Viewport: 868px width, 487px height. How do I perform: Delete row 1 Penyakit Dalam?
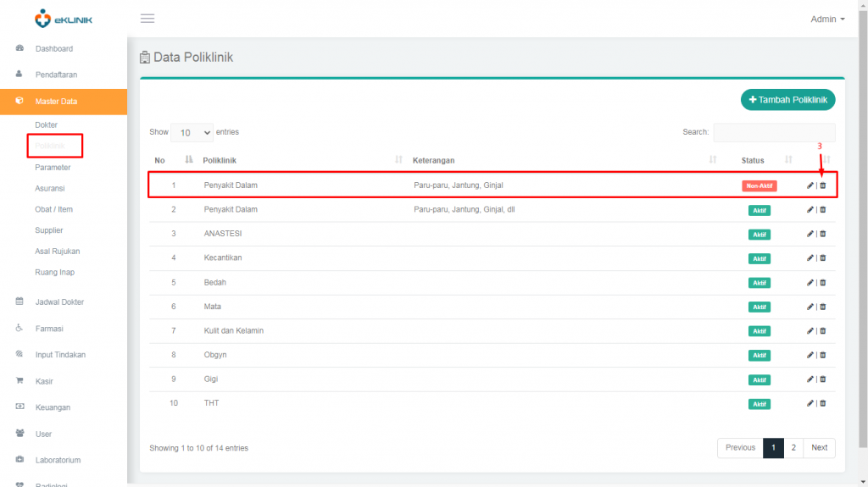click(x=822, y=185)
